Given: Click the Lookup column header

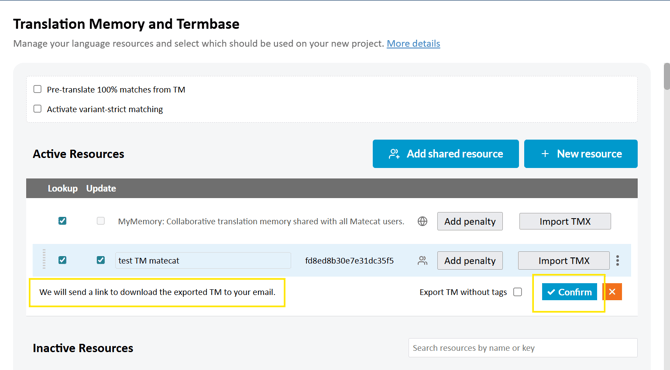Looking at the screenshot, I should (x=62, y=188).
